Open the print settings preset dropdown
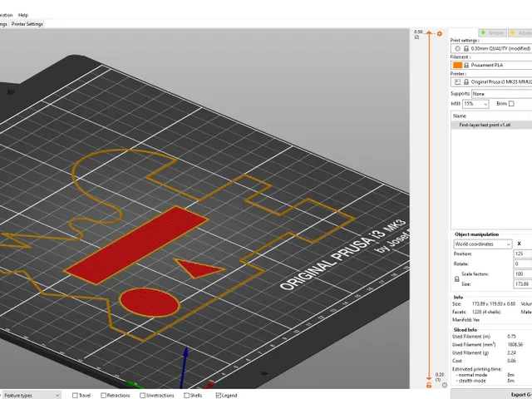Screen dimensions: 532x399 coord(491,48)
